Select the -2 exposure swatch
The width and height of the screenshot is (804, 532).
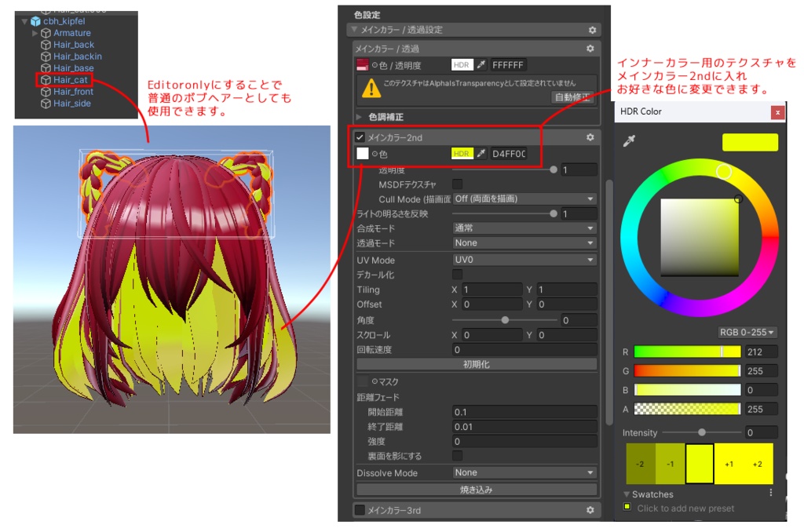(641, 464)
